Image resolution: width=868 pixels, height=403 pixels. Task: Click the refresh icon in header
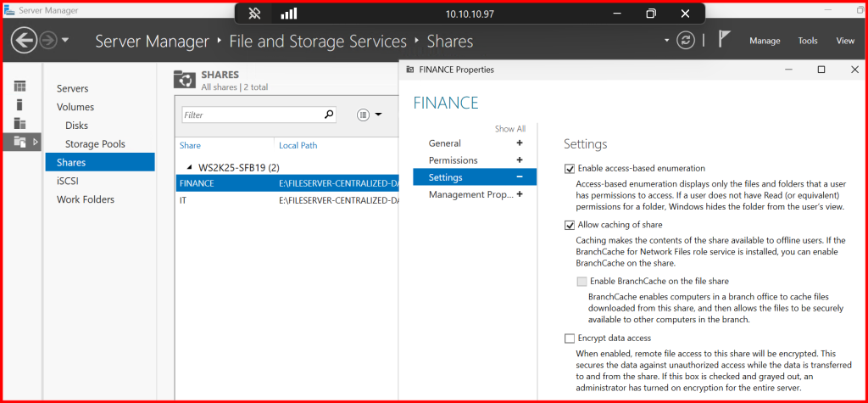click(685, 41)
